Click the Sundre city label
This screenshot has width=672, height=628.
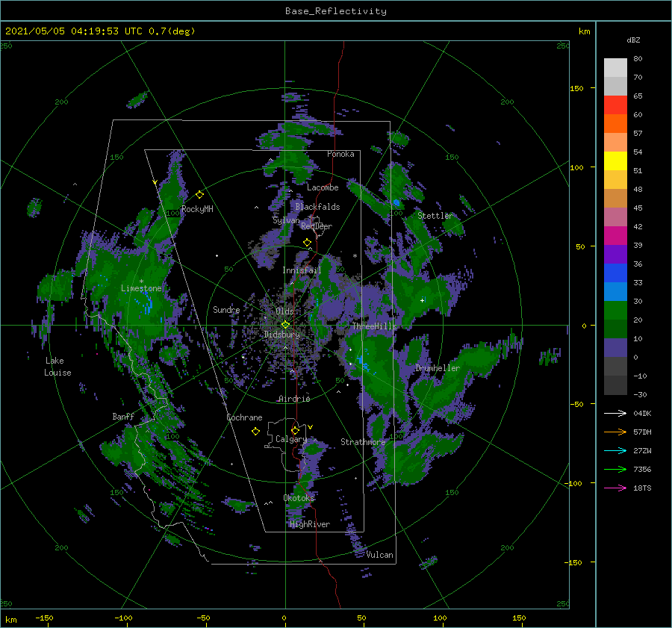(x=226, y=309)
